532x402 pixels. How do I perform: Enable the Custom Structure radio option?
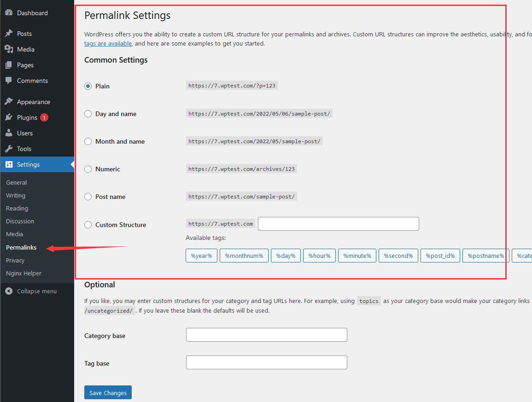(88, 225)
